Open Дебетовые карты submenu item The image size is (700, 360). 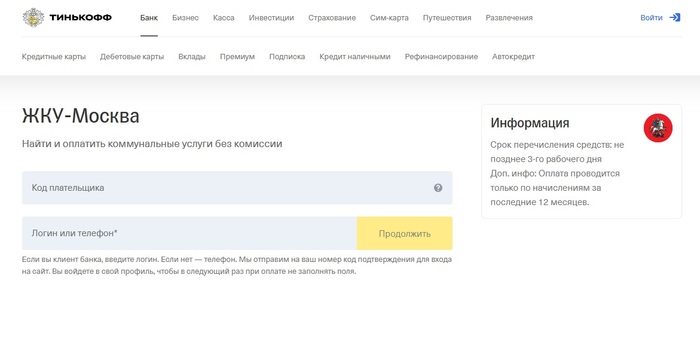click(x=132, y=57)
